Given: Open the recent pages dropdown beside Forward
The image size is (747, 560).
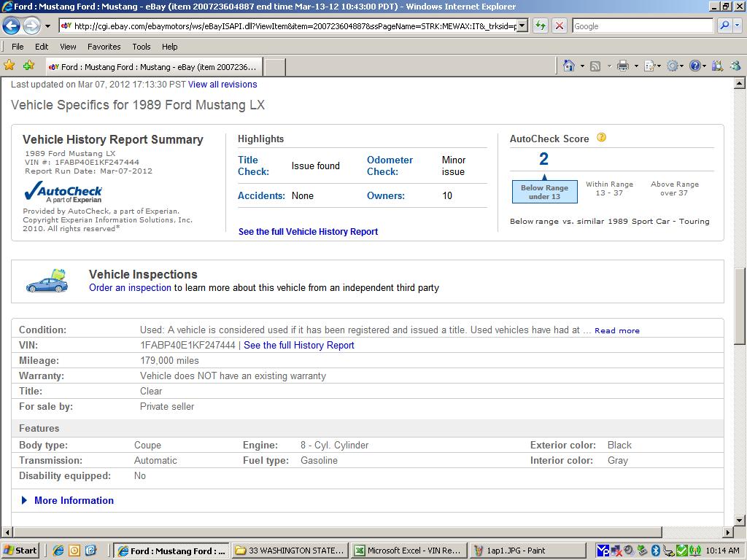Looking at the screenshot, I should click(47, 26).
